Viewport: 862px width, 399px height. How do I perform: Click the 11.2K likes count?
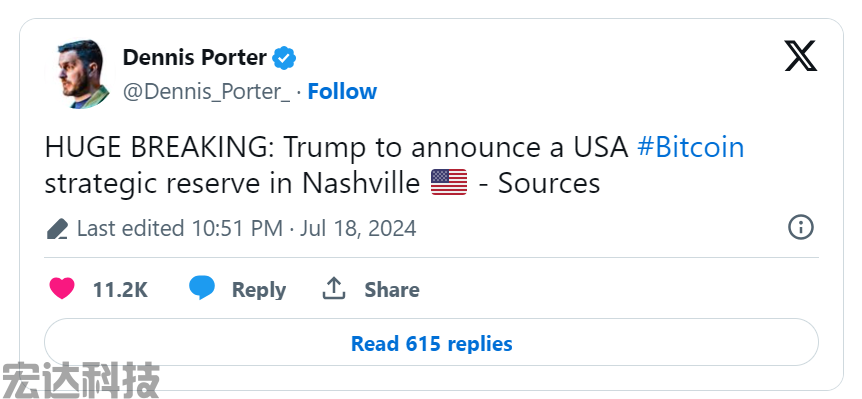[x=120, y=290]
